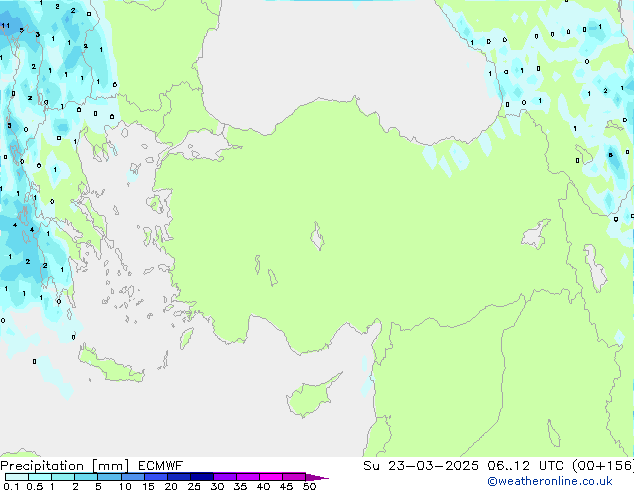Click the "30" legend scale label

(217, 486)
